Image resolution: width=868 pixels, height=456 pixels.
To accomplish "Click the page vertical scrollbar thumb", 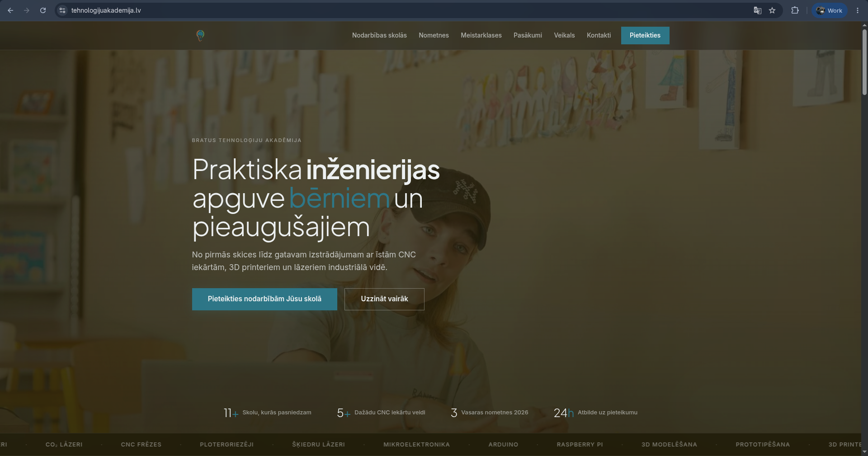I will (x=864, y=62).
